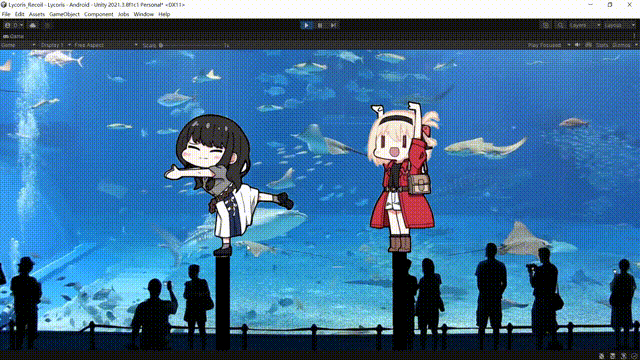Open version control settings gear icon
Screen dimensions: 640x360
[x=47, y=25]
